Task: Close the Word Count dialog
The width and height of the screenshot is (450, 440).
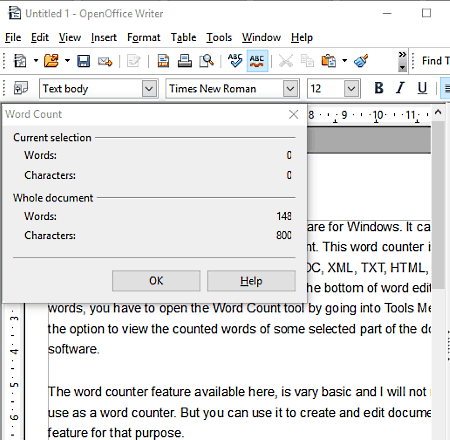Action: tap(293, 115)
